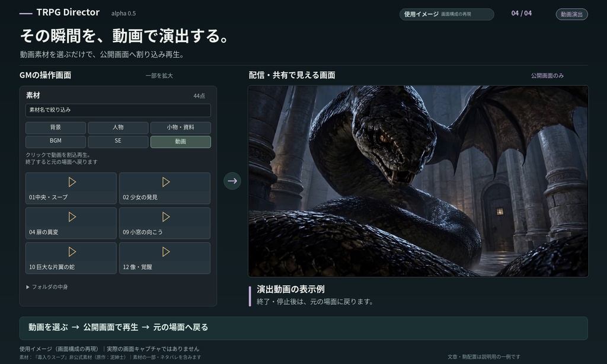The image size is (607, 364).
Task: Select the 人物 material category tab
Action: [118, 127]
